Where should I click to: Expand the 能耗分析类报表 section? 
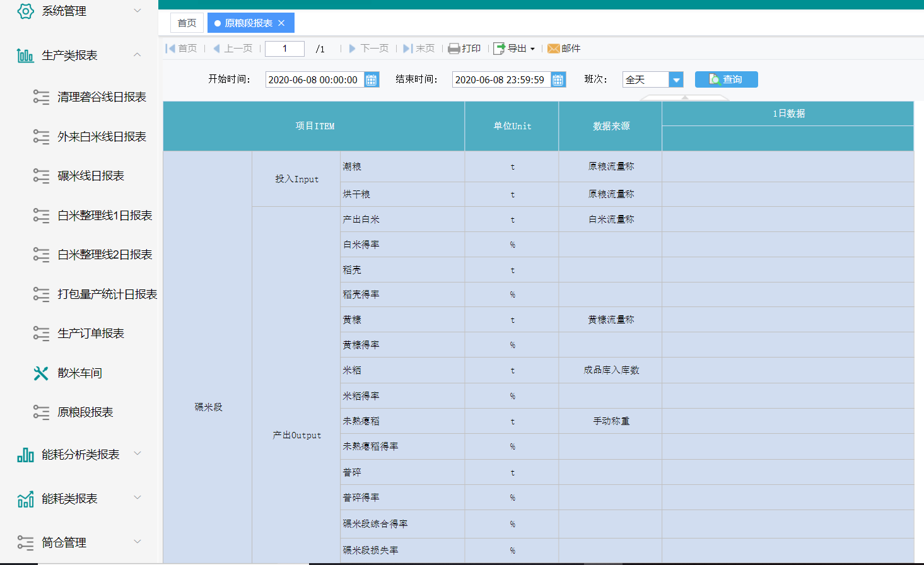click(137, 453)
